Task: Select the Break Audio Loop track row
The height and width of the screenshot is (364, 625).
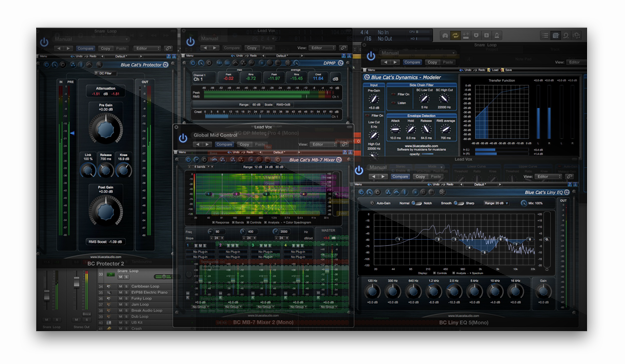Action: [135, 310]
